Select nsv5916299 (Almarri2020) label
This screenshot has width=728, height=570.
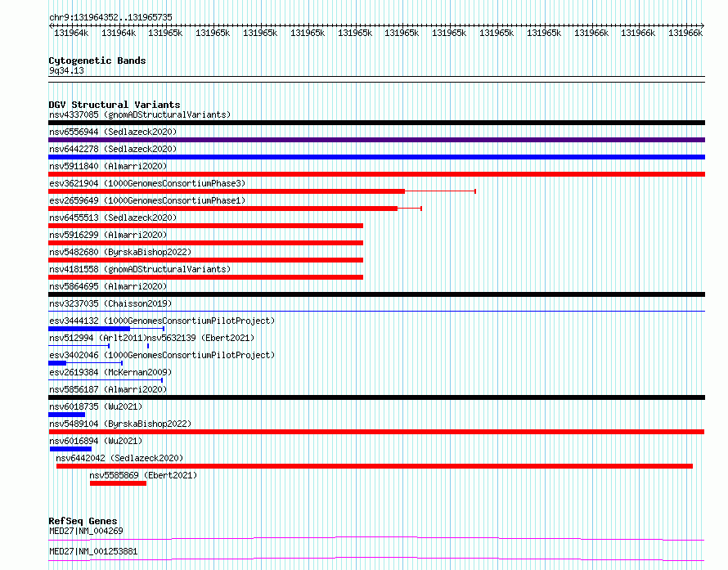[108, 235]
